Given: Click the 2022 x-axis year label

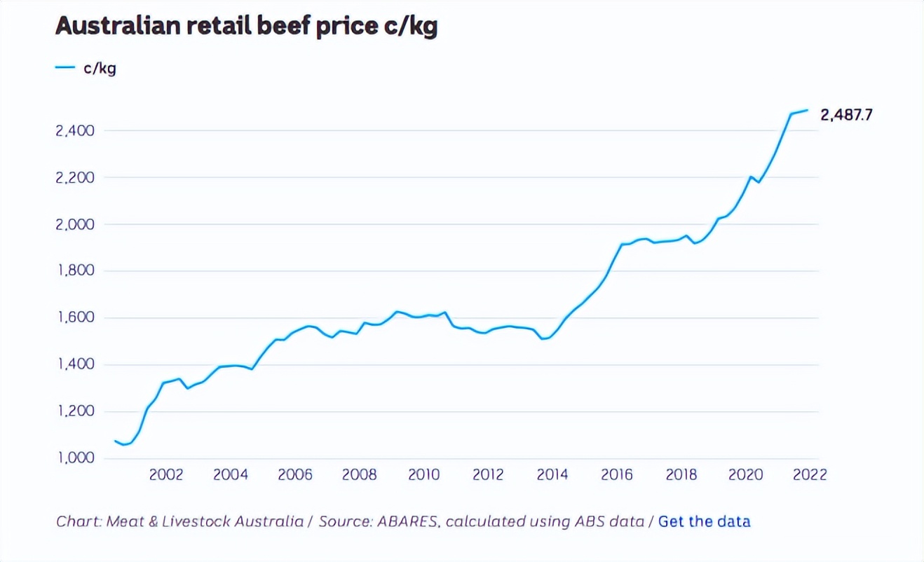Looking at the screenshot, I should [x=810, y=475].
